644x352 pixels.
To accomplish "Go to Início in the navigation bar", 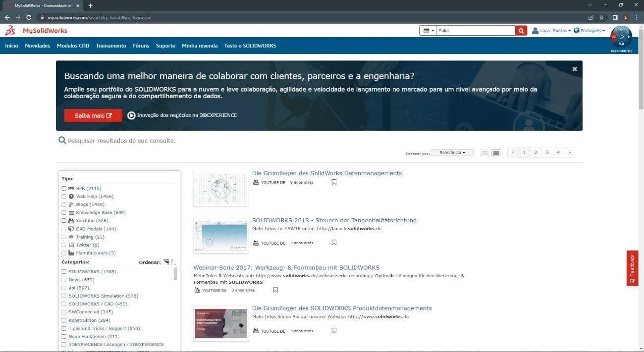I will coord(11,46).
